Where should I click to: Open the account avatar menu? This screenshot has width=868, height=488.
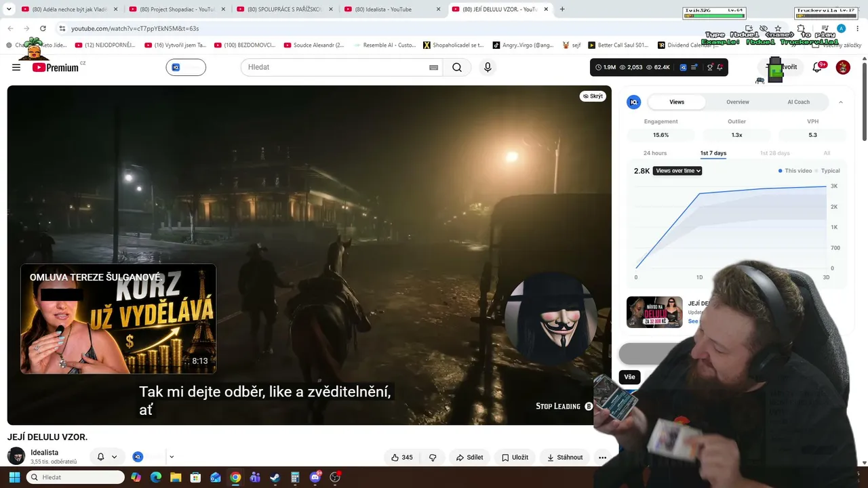click(x=843, y=67)
